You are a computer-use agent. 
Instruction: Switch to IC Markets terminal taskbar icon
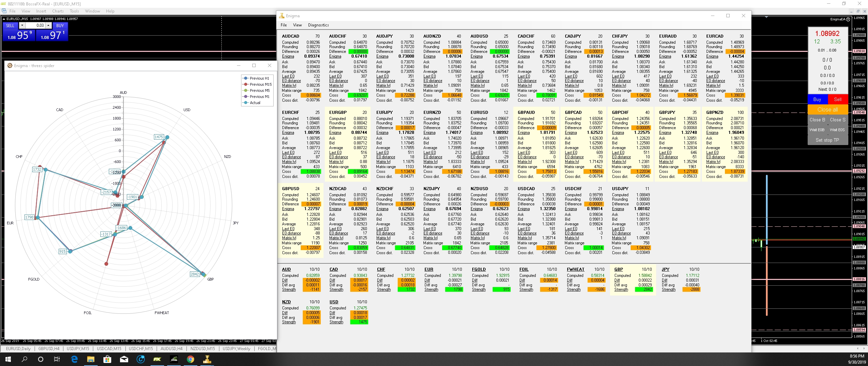tap(174, 359)
